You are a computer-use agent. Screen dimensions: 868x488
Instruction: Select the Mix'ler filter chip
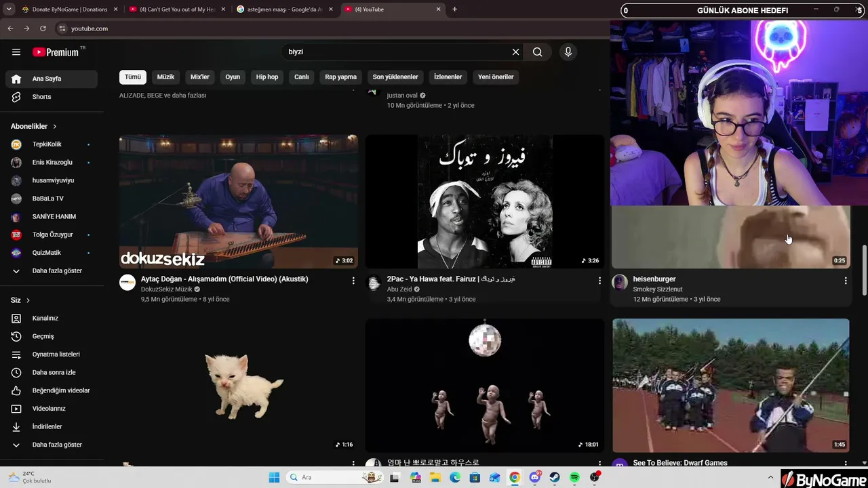coord(200,77)
